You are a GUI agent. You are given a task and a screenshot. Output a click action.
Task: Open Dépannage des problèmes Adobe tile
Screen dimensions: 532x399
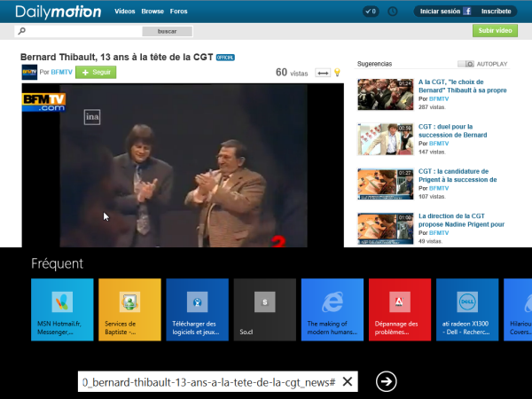coord(400,309)
